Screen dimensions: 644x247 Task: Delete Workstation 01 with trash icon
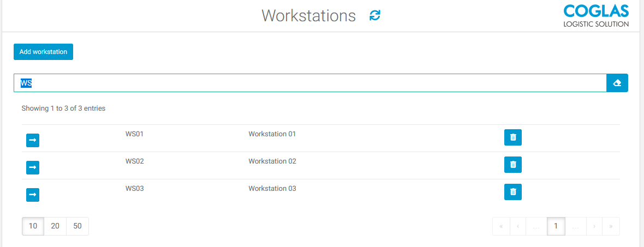coord(512,137)
